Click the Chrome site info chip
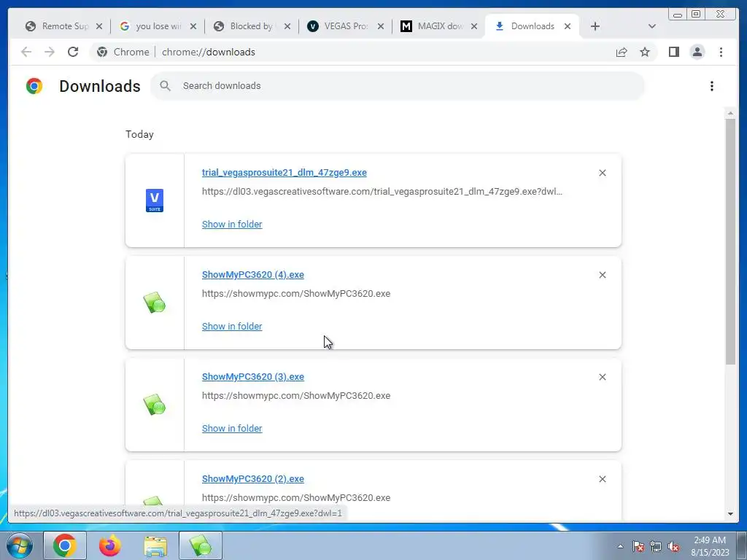This screenshot has height=560, width=747. [123, 52]
